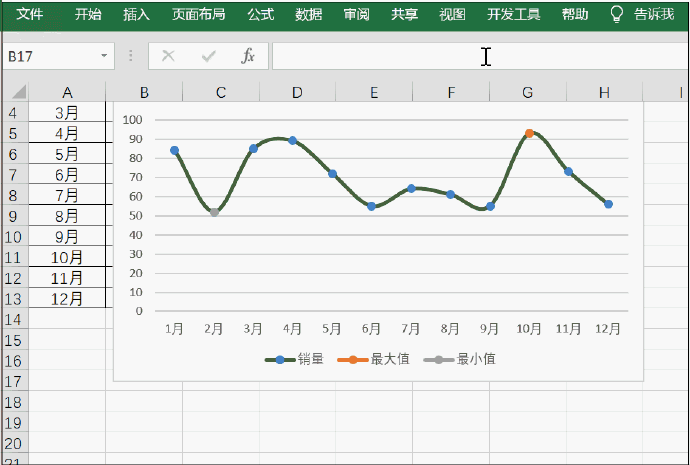Open the 文件 menu tab
Viewport: 690px width, 465px height.
point(29,15)
